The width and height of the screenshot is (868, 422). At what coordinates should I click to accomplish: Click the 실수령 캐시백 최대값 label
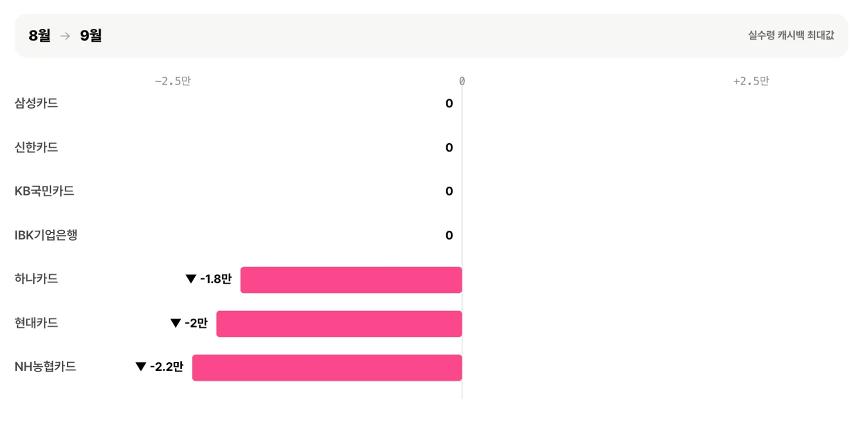[x=791, y=35]
